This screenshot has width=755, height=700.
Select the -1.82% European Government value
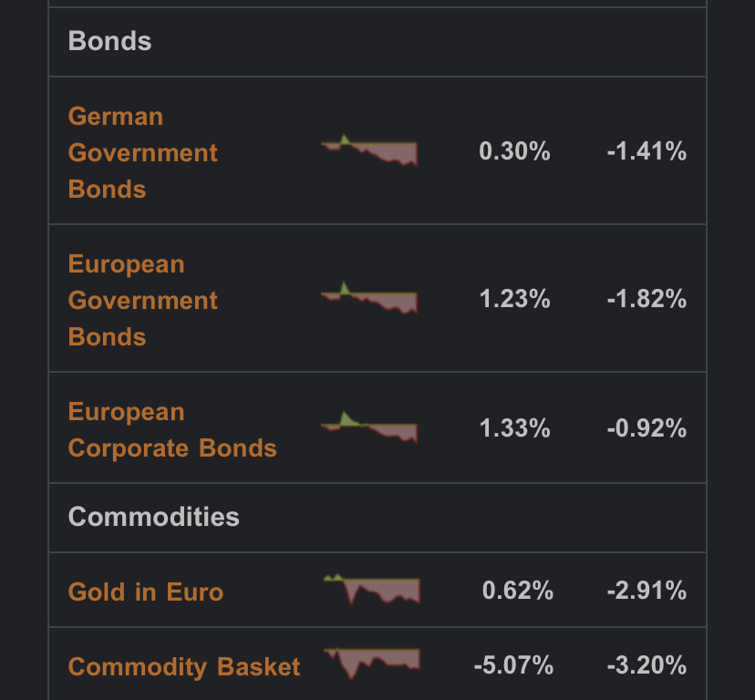point(646,299)
